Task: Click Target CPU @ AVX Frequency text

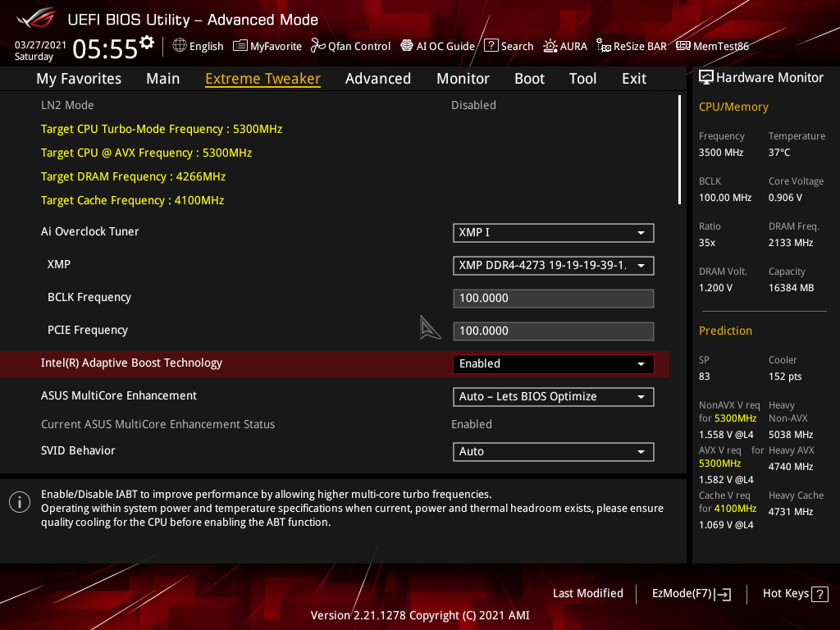Action: pyautogui.click(x=146, y=153)
